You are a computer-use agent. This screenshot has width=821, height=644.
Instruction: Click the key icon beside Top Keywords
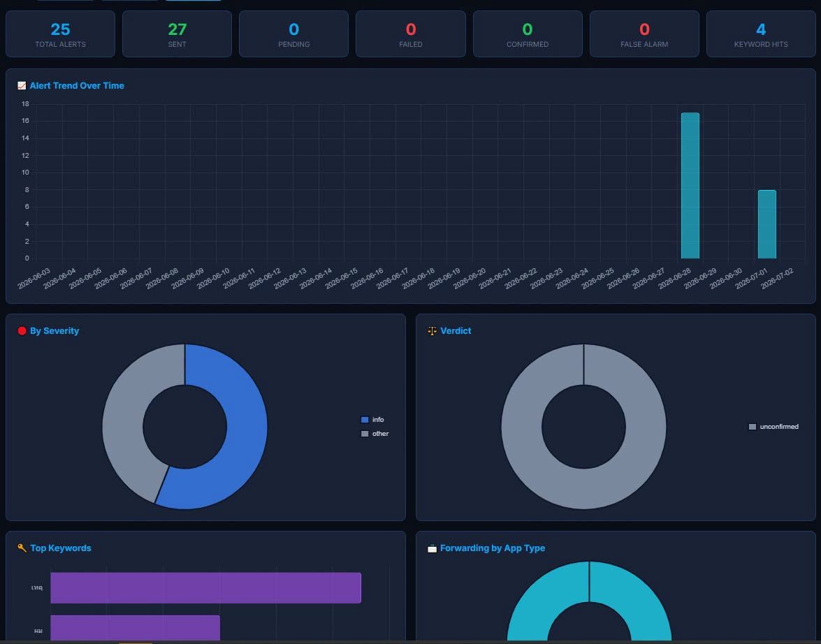pyautogui.click(x=22, y=548)
